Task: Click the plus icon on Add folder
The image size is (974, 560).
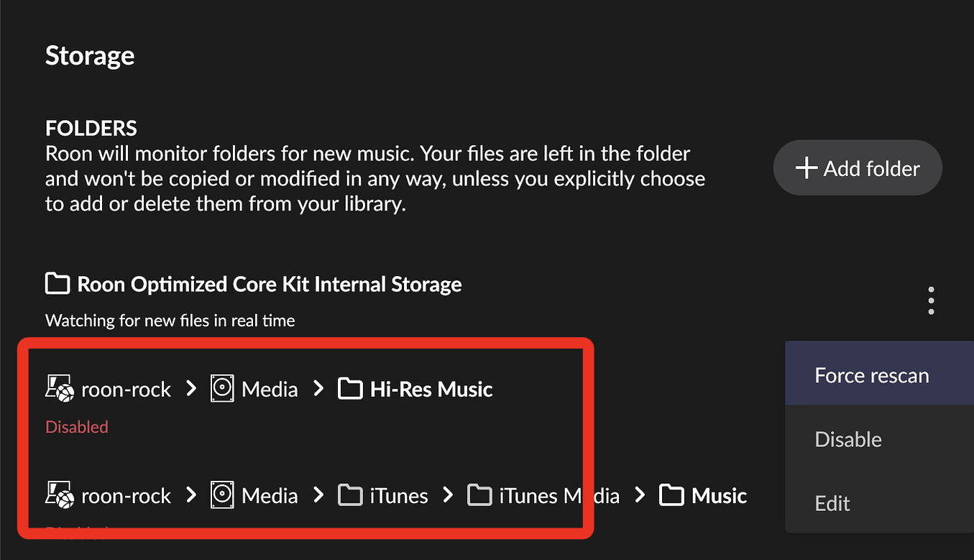Action: pyautogui.click(x=807, y=168)
